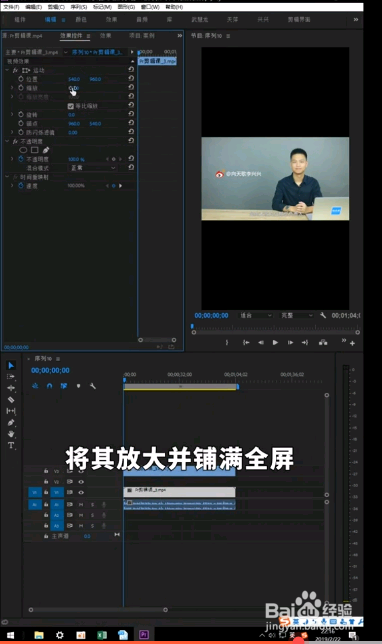Open the Program monitor button editor plus
Viewport: 382px width, 644px height.
(352, 343)
